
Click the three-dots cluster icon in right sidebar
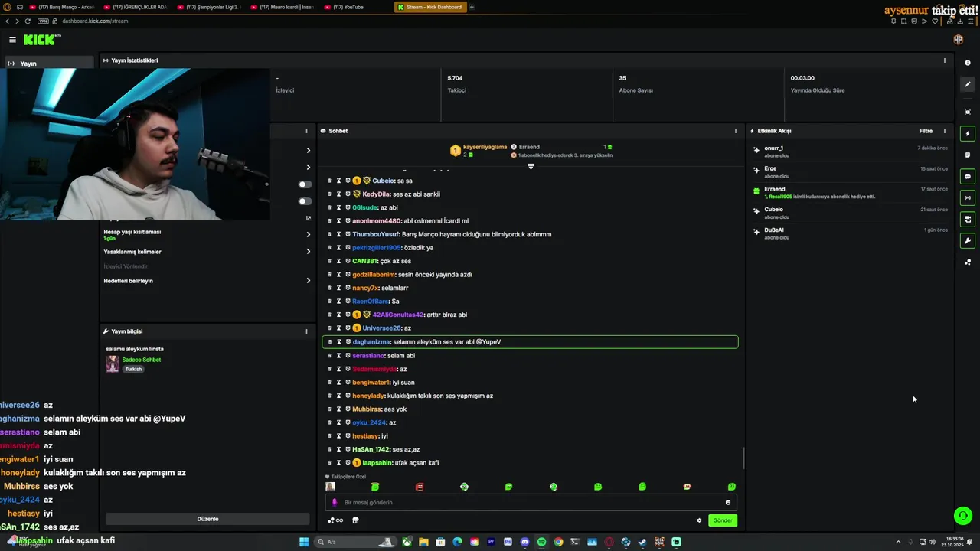(968, 262)
